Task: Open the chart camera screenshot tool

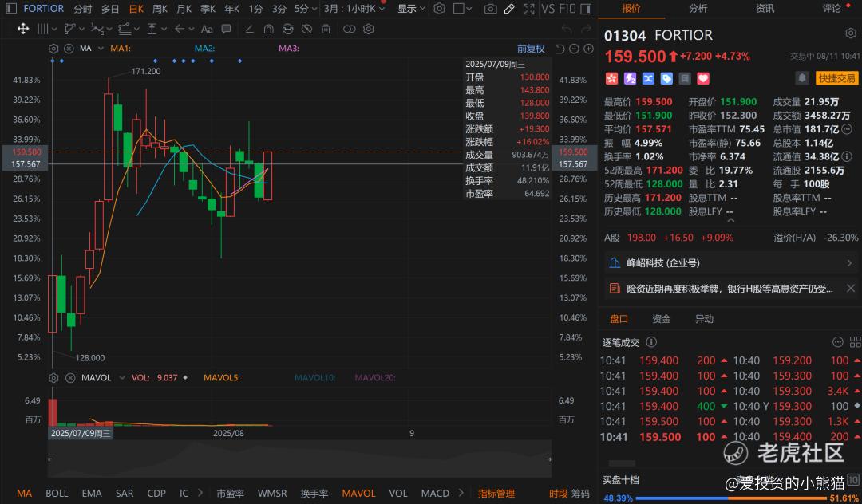Action: pos(490,9)
